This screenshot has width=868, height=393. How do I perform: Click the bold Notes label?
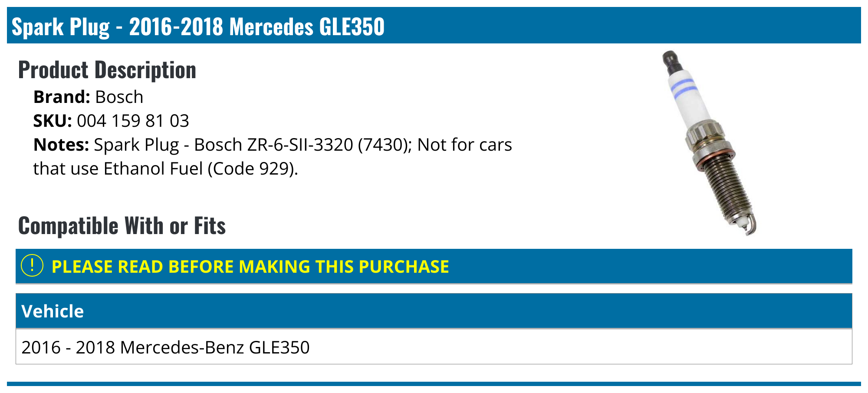point(61,145)
